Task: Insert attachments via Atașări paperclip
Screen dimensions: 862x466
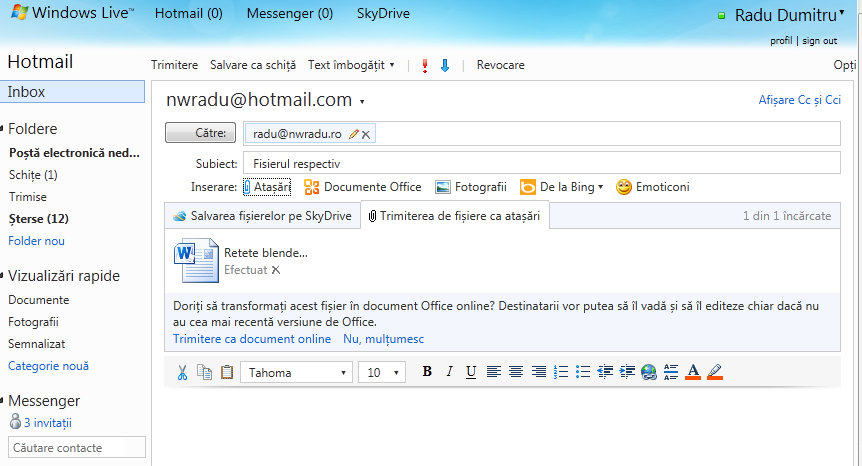Action: pos(267,187)
